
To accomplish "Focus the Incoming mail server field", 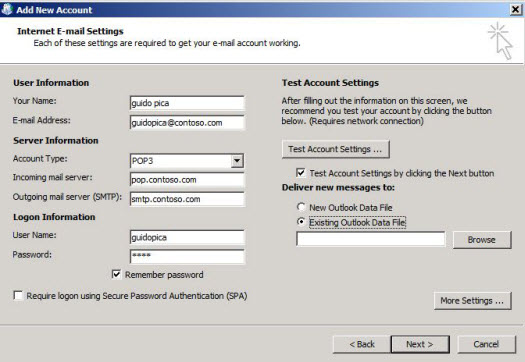I will point(187,179).
